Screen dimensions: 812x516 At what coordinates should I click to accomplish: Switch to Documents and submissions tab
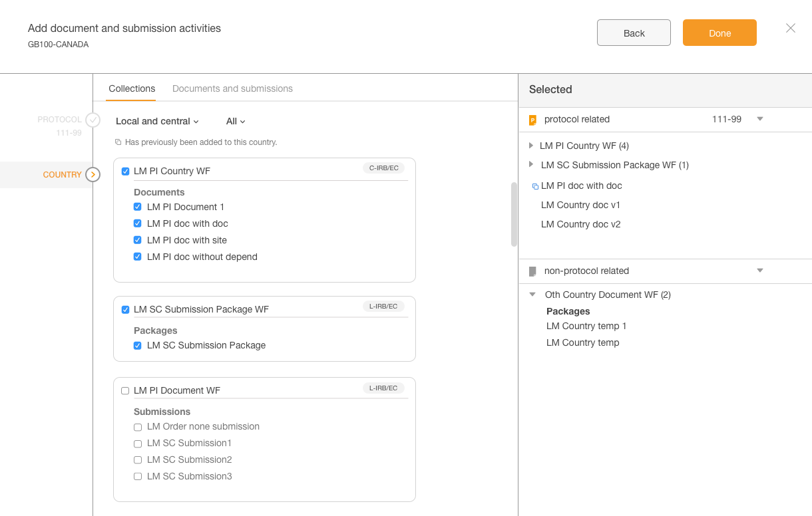[232, 88]
